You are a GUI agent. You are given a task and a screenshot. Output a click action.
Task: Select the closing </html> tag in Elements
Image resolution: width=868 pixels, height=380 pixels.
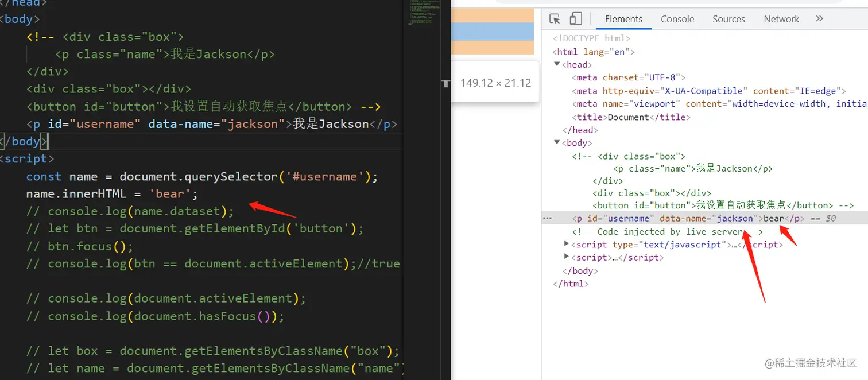coord(571,284)
